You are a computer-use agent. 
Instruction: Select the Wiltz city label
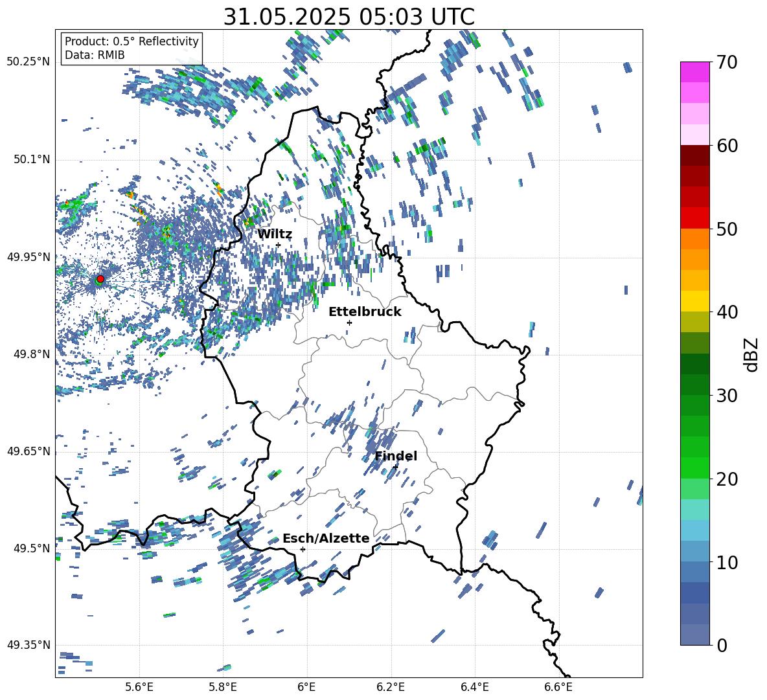coord(275,234)
